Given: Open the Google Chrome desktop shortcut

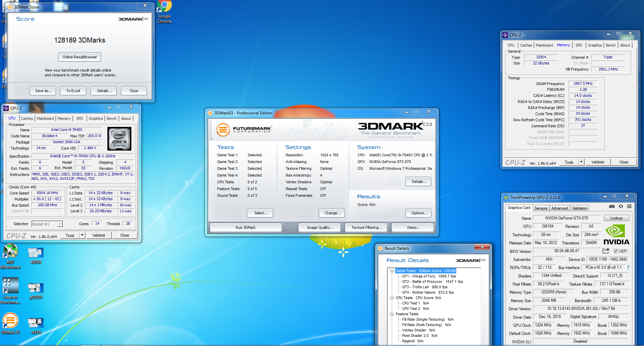Looking at the screenshot, I should point(164,12).
